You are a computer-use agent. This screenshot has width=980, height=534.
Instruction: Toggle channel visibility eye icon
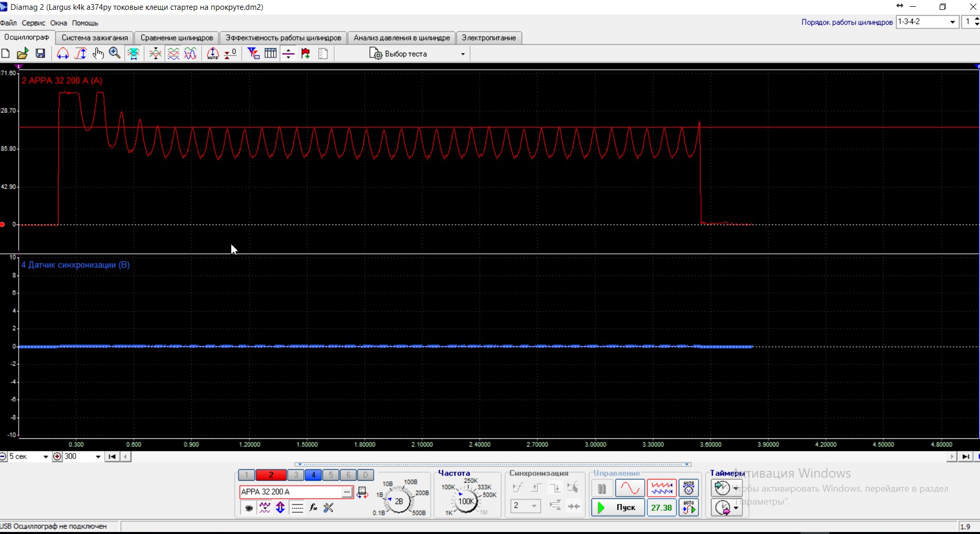(249, 508)
